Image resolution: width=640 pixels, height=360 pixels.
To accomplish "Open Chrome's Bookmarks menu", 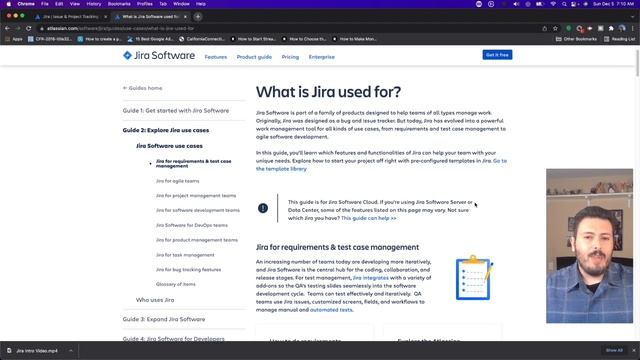I will click(119, 4).
